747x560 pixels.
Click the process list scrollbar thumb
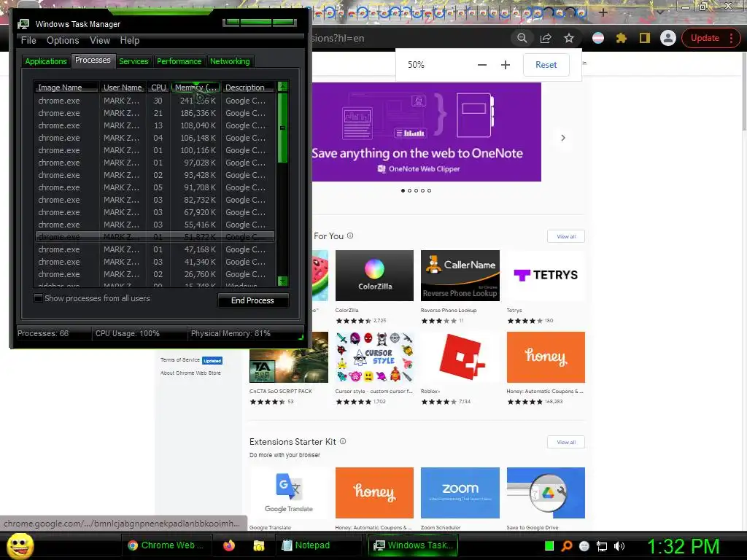point(282,128)
